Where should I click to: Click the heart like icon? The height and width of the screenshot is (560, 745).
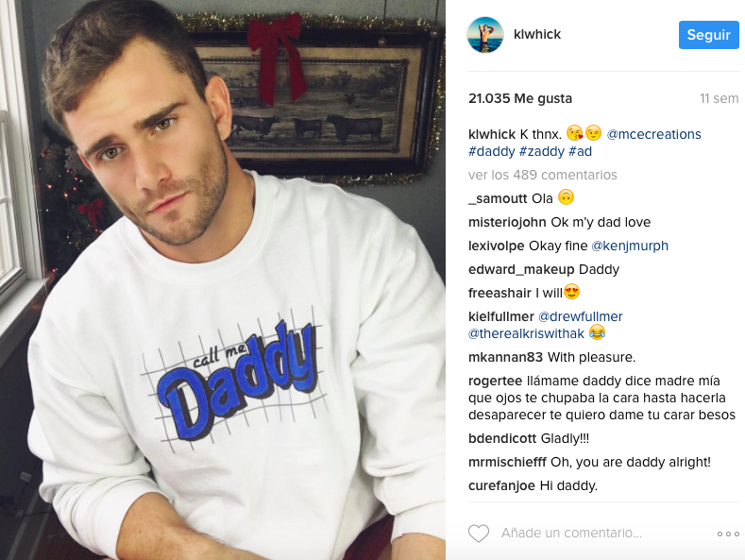pyautogui.click(x=479, y=534)
